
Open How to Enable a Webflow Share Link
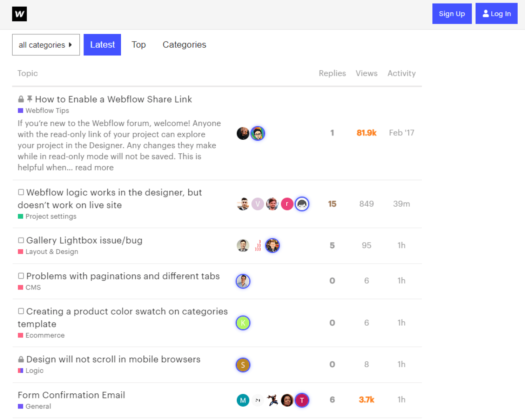pos(113,99)
